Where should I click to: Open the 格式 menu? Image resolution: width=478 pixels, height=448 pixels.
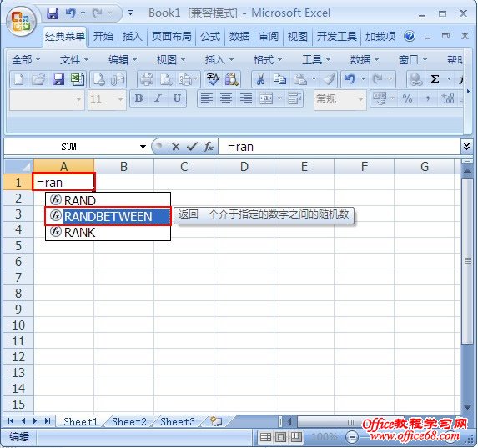(267, 59)
